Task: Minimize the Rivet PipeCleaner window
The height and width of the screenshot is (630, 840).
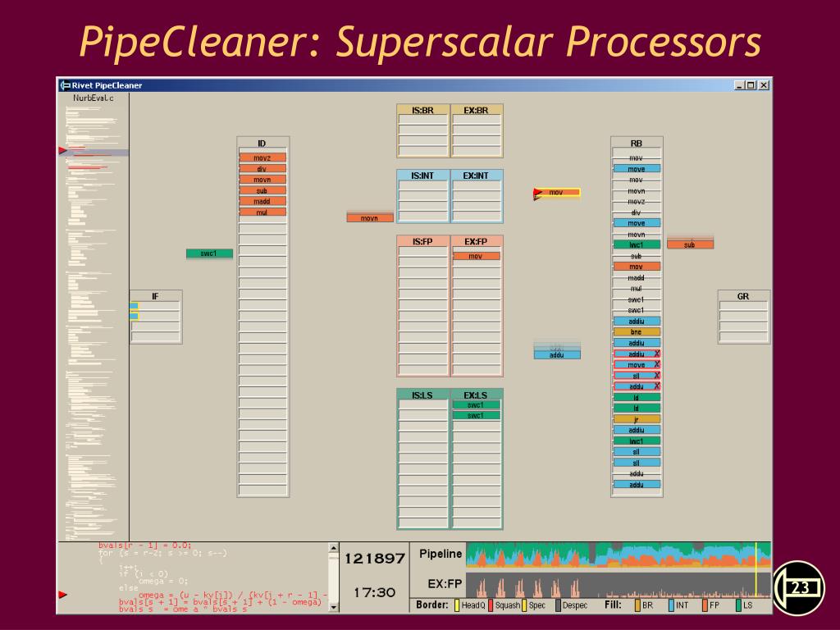Action: [x=739, y=85]
